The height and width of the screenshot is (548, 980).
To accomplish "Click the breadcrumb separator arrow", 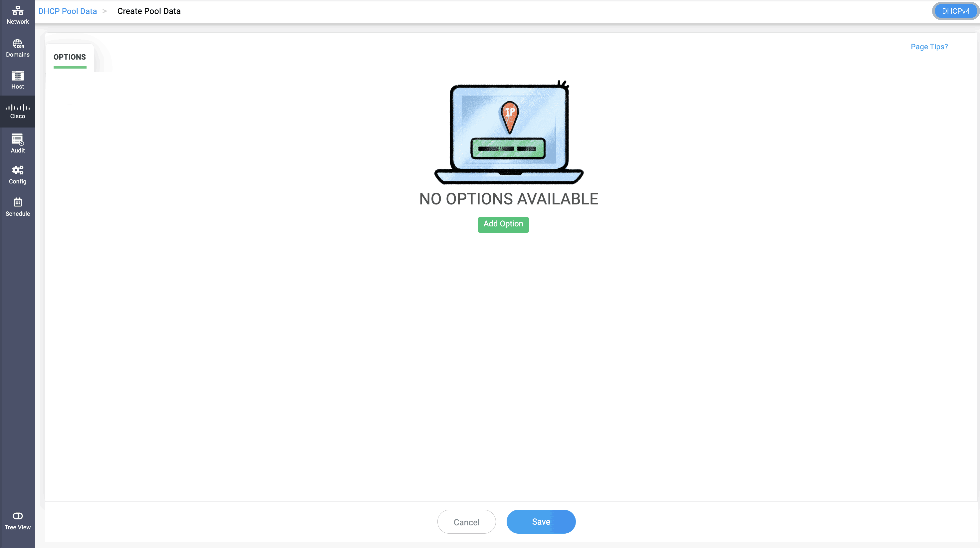I will tap(105, 11).
